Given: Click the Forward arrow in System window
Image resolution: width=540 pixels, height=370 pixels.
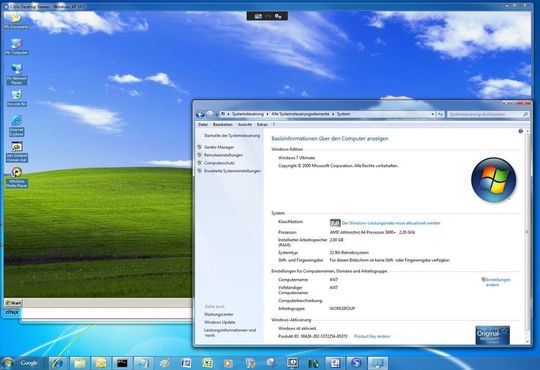Looking at the screenshot, I should coord(210,114).
